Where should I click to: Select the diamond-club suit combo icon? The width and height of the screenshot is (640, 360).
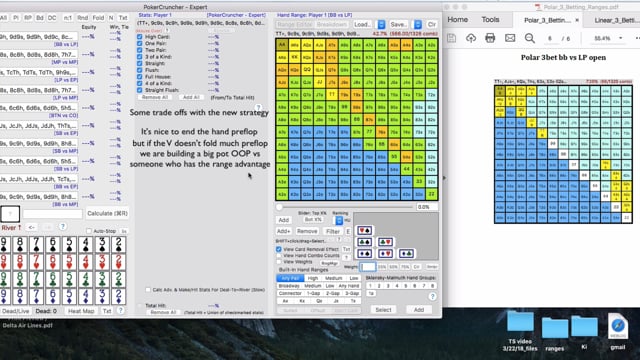pos(406,254)
